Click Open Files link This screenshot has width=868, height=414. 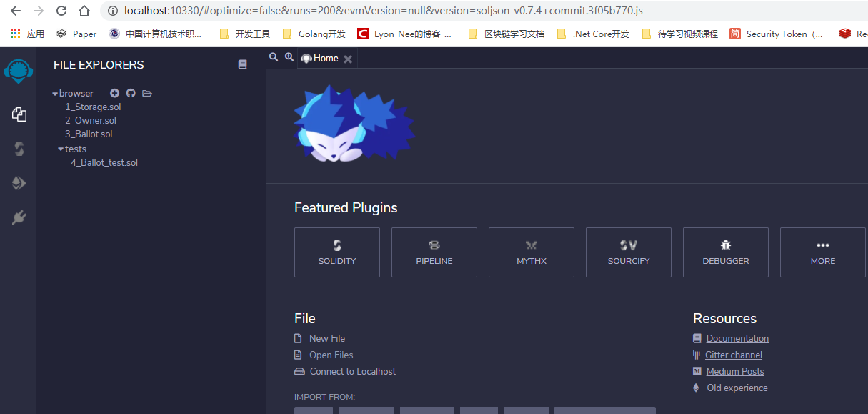tap(331, 355)
